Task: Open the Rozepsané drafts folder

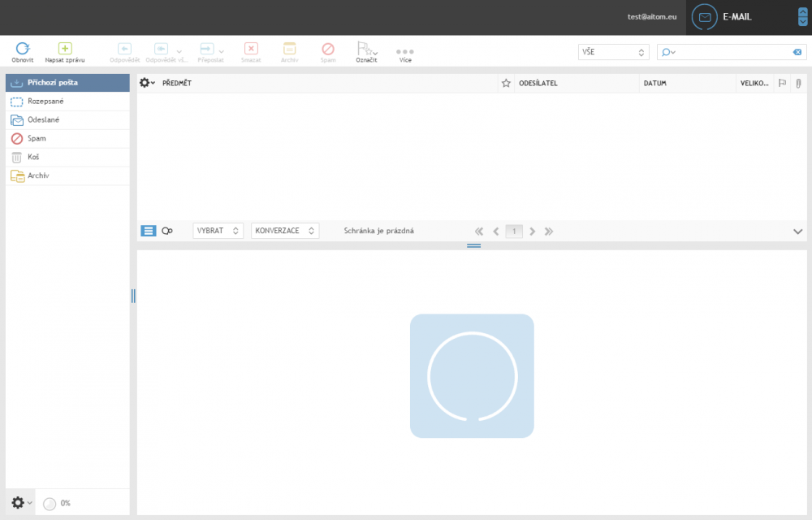Action: point(45,102)
